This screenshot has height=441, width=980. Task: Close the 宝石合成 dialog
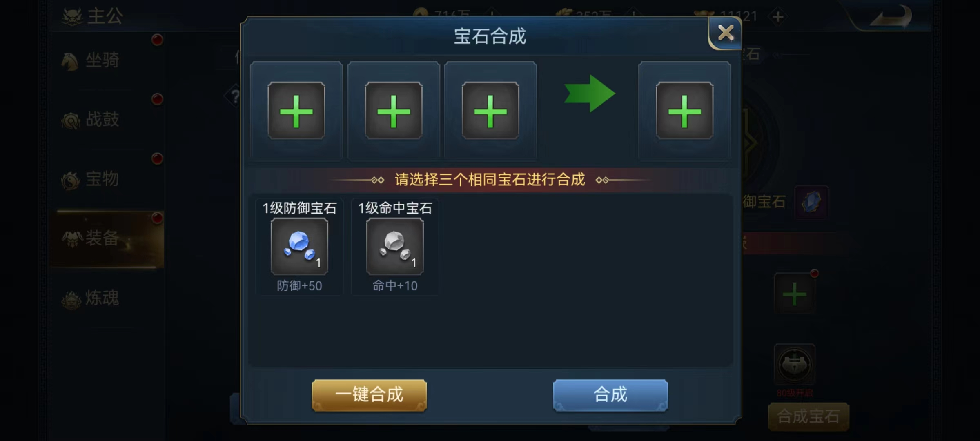click(x=725, y=33)
